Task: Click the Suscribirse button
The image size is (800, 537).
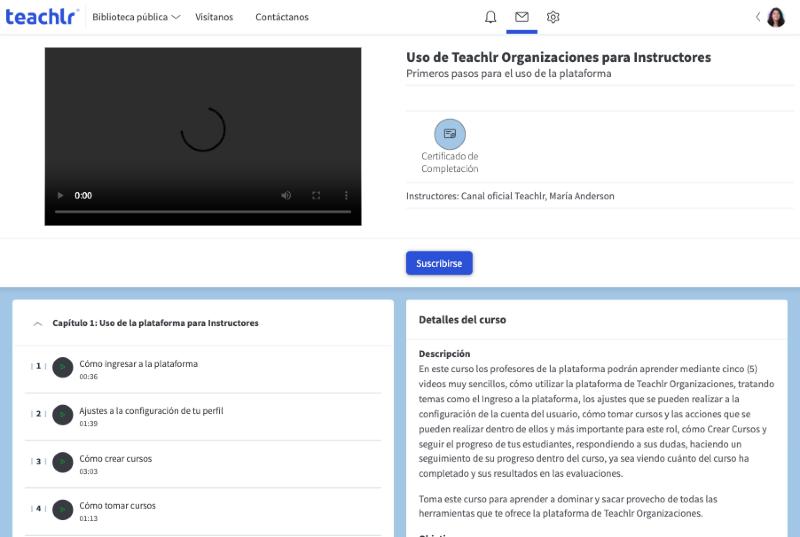Action: pos(439,263)
